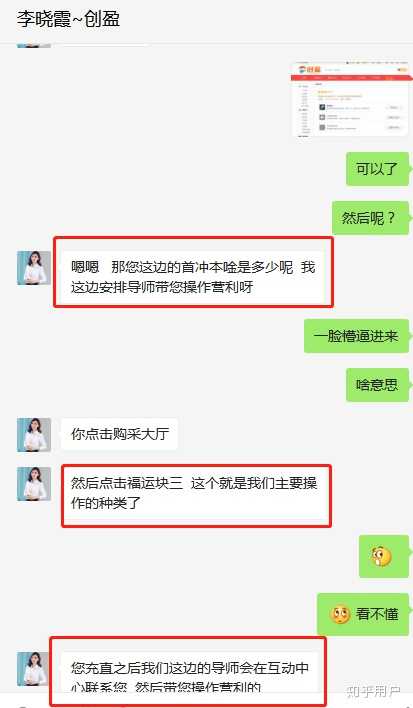The image size is (413, 708).
Task: Select the green message text 看不懂
Action: [x=377, y=615]
